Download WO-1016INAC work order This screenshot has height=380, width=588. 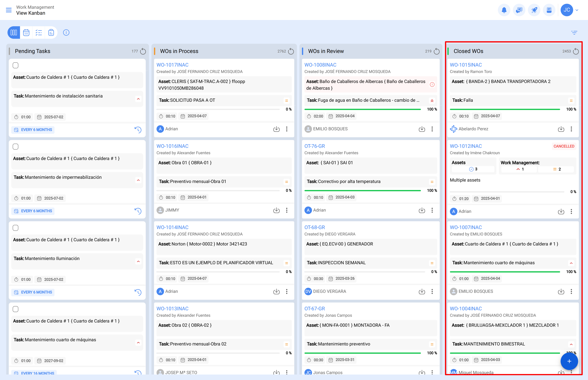coord(276,210)
